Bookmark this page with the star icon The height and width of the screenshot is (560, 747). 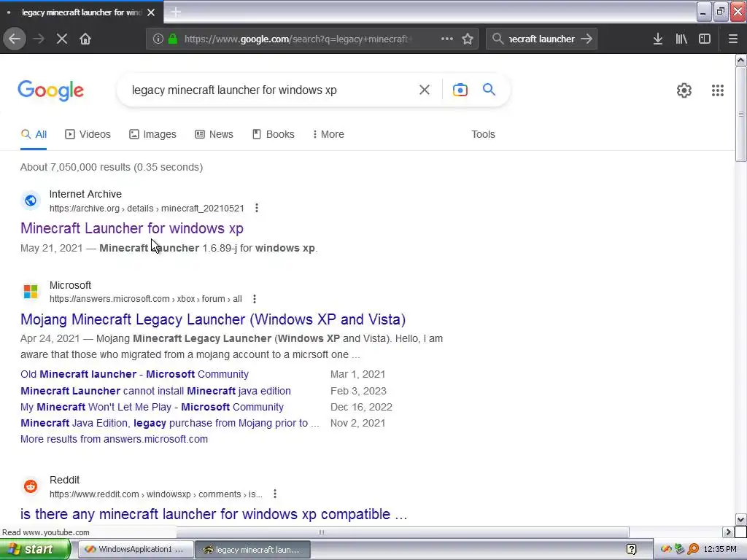tap(468, 39)
